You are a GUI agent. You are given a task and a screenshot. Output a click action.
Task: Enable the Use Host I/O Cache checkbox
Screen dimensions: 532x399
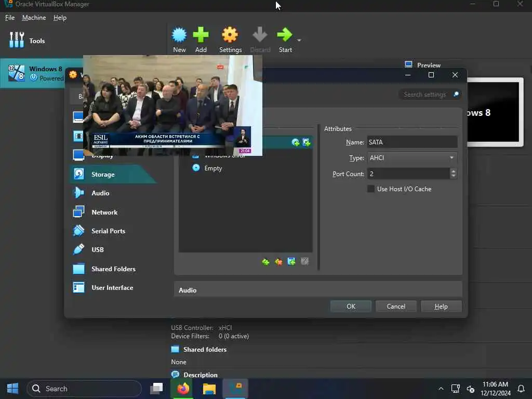[371, 189]
